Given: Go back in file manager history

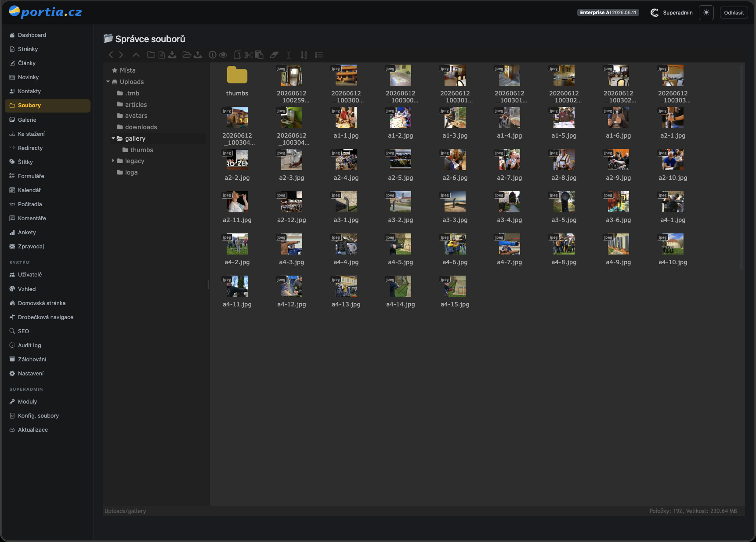Looking at the screenshot, I should point(111,55).
